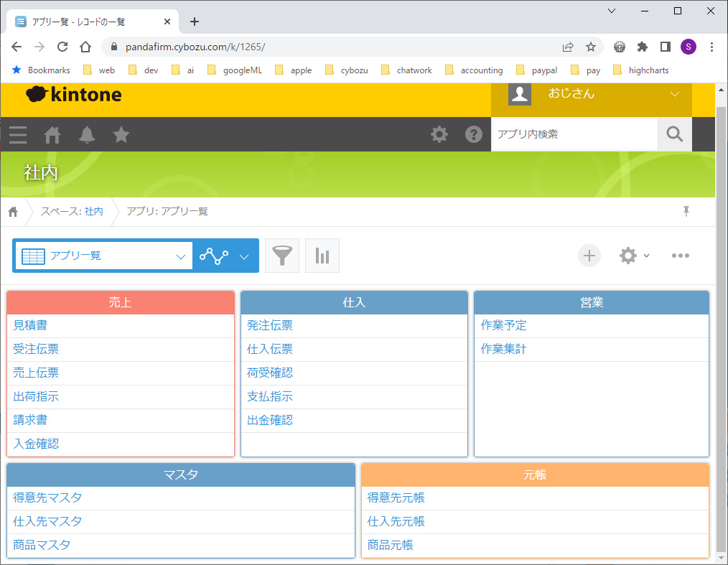Image resolution: width=728 pixels, height=565 pixels.
Task: Pin the app with the pushpin icon
Action: [x=686, y=211]
